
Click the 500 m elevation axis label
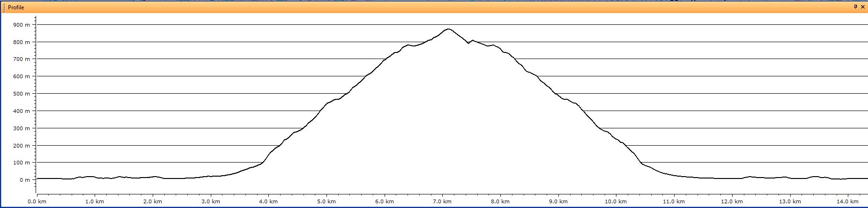[22, 94]
